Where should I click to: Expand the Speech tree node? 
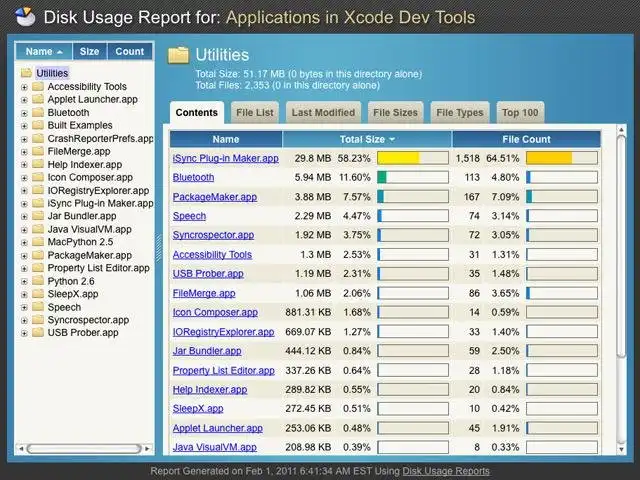[x=24, y=308]
